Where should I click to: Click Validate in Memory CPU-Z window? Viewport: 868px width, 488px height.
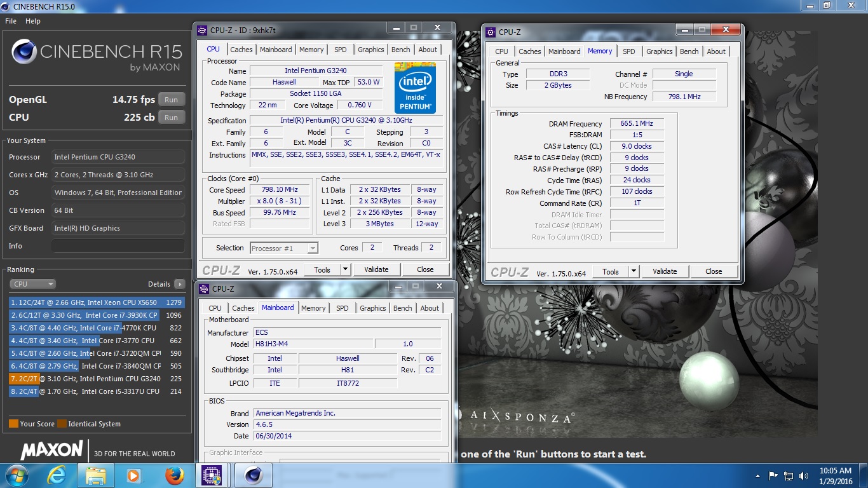(x=665, y=271)
